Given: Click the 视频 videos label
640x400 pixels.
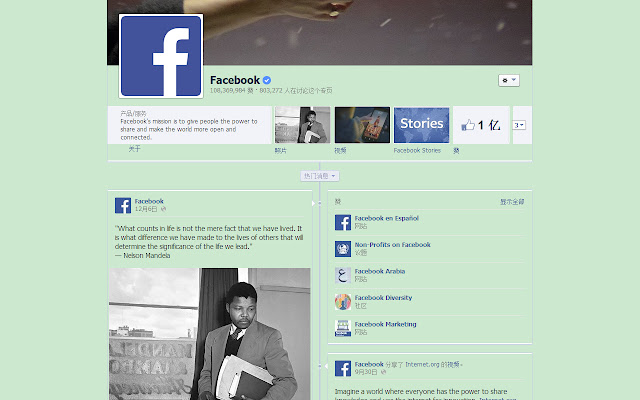Looking at the screenshot, I should tap(340, 151).
